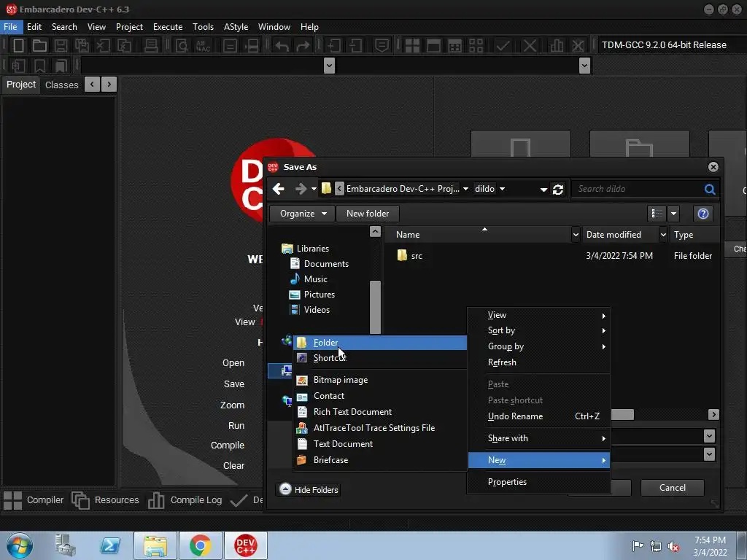Click the Forward arrow in Save As dialog

(301, 189)
